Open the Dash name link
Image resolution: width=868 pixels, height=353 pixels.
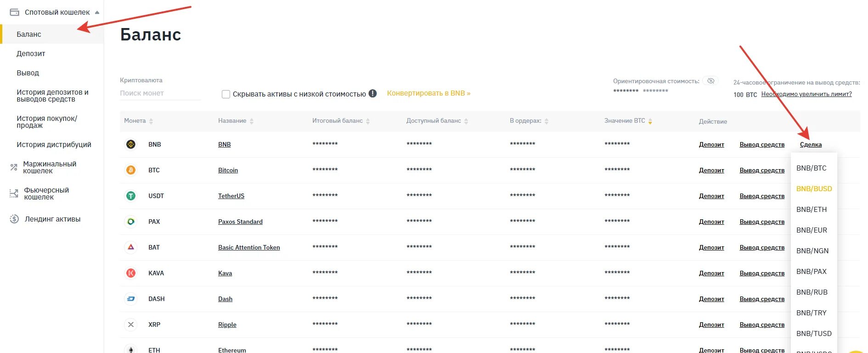click(x=225, y=299)
